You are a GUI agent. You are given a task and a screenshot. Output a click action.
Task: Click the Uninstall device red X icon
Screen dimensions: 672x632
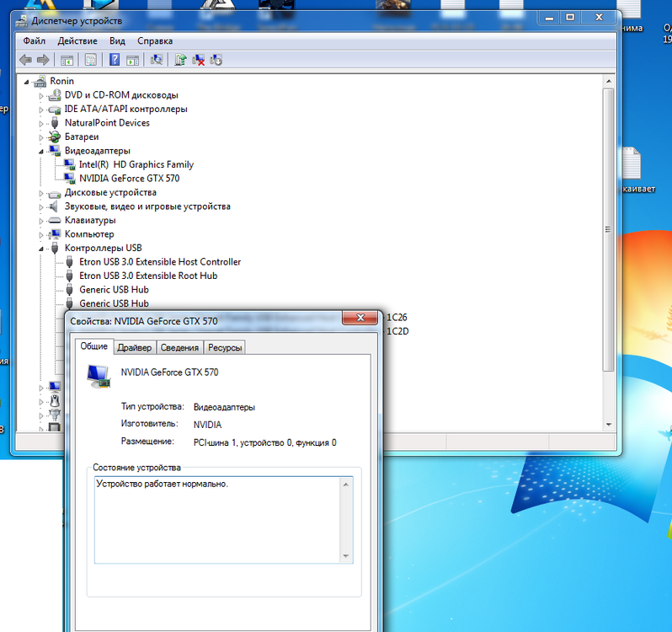[199, 60]
